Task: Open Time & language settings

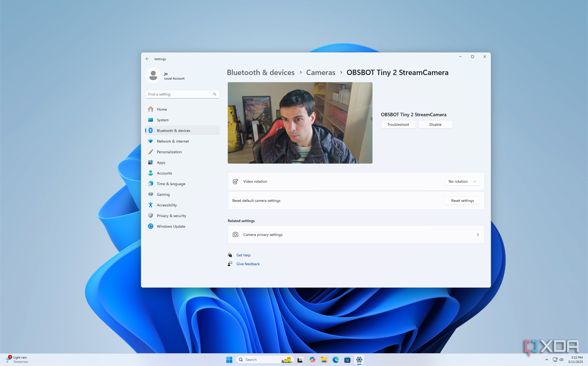Action: click(183, 184)
